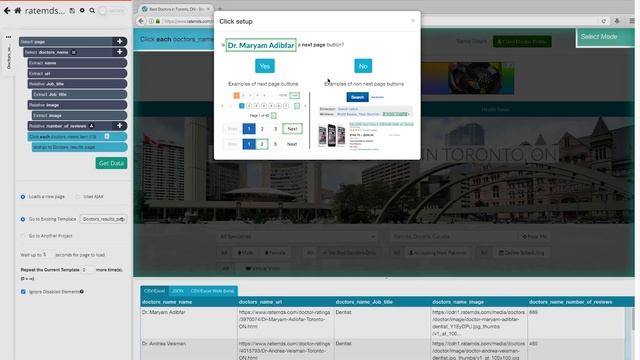Switch to CSV/Excel Wide (beta) tab
The image size is (640, 360).
point(212,291)
